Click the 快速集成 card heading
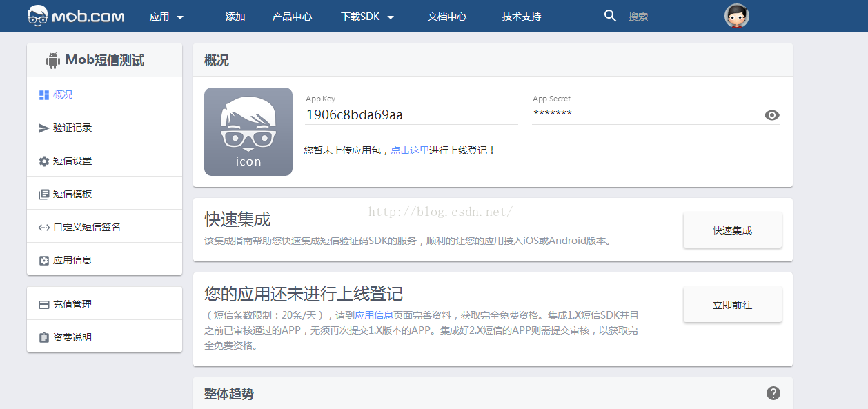The height and width of the screenshot is (409, 868). point(237,219)
